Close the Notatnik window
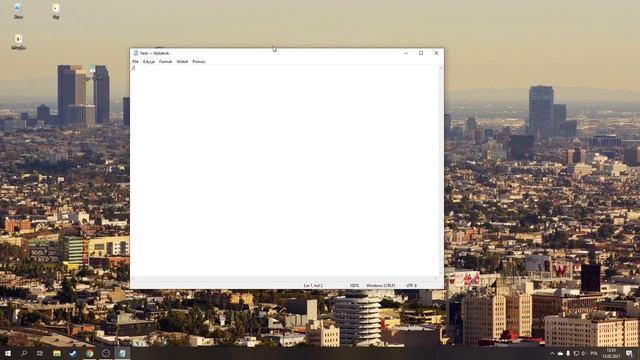The width and height of the screenshot is (640, 360). pyautogui.click(x=436, y=53)
